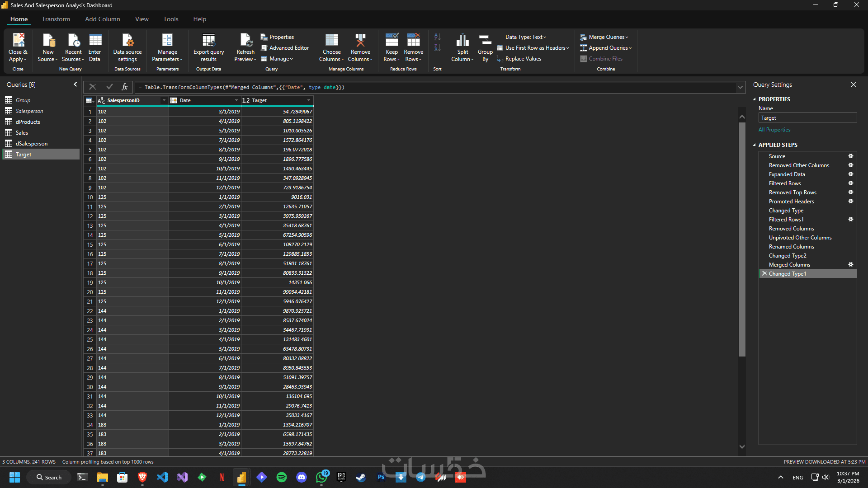
Task: Click the query Name input field
Action: point(807,118)
